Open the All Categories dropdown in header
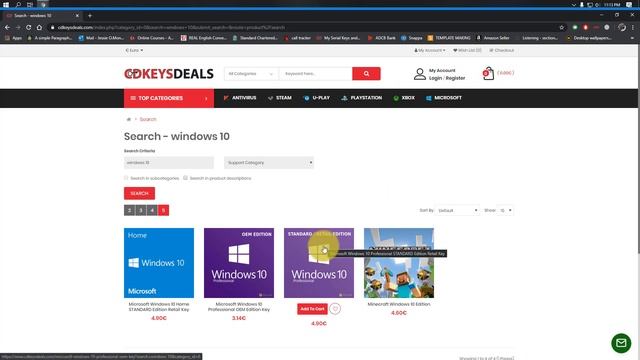Image resolution: width=640 pixels, height=360 pixels. pos(251,73)
